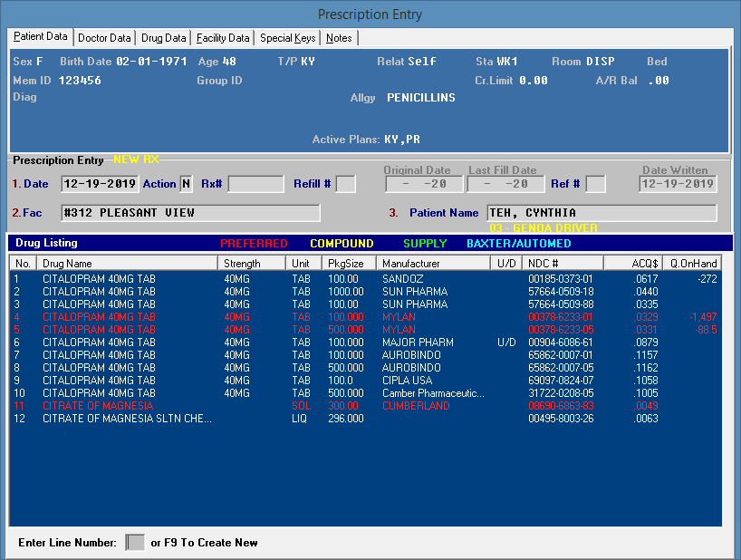Image resolution: width=741 pixels, height=560 pixels.
Task: Click the Enter Line Number input box
Action: (135, 543)
